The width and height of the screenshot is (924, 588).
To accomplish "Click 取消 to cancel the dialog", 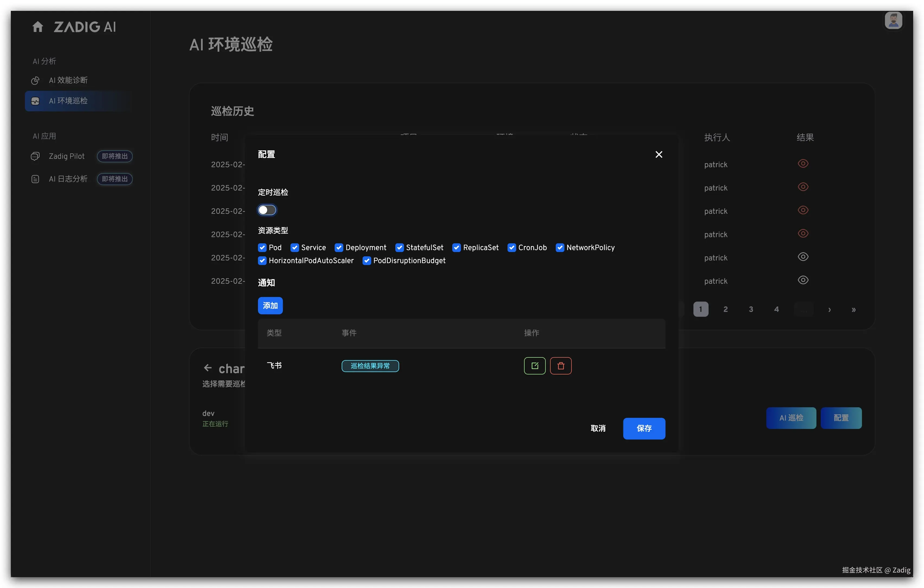I will (598, 428).
